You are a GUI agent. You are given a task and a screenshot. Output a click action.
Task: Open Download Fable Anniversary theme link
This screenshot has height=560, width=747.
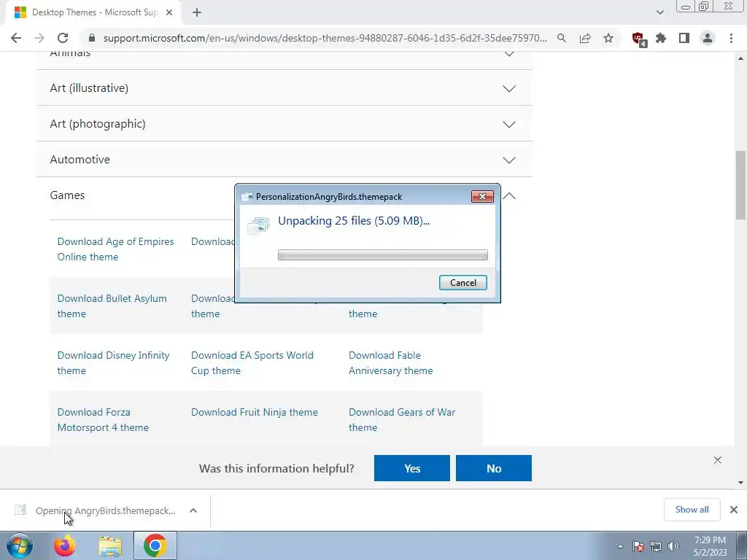391,363
